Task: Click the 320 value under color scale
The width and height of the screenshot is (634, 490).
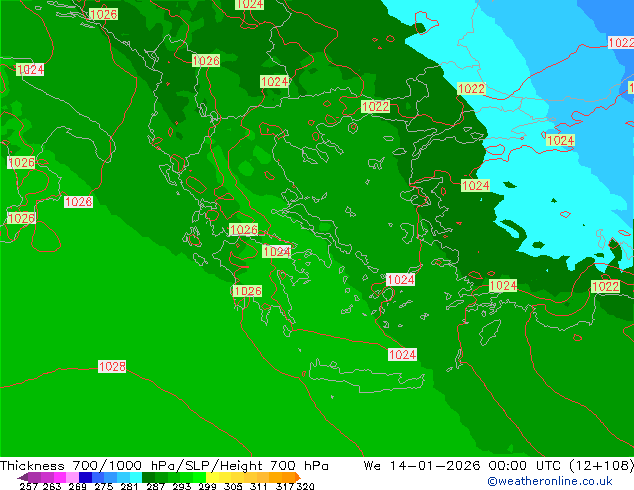Action: 305,486
